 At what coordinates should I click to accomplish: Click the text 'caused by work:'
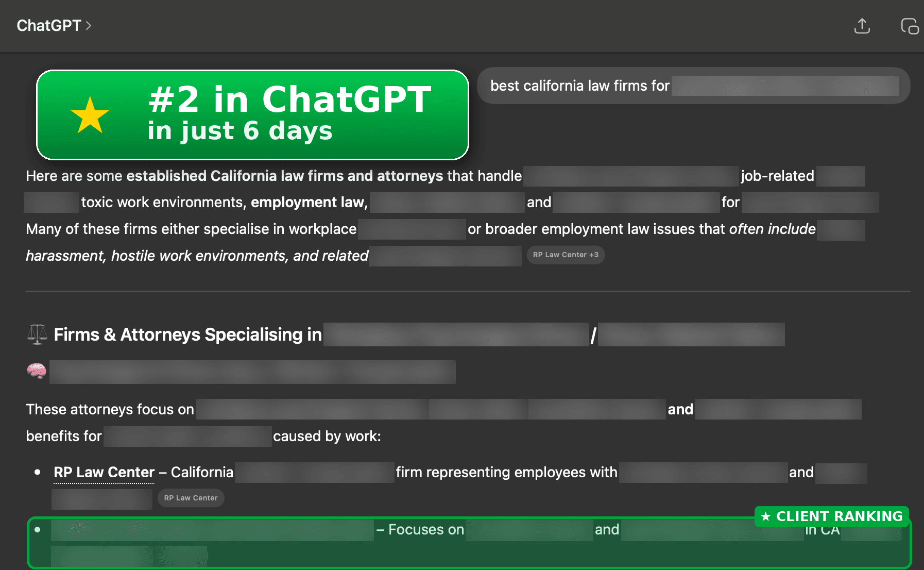(x=327, y=436)
